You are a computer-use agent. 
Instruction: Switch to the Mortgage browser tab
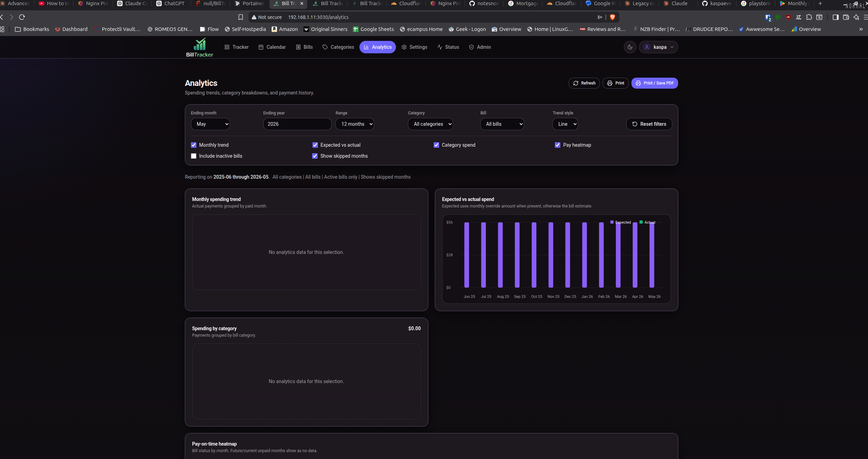click(523, 3)
